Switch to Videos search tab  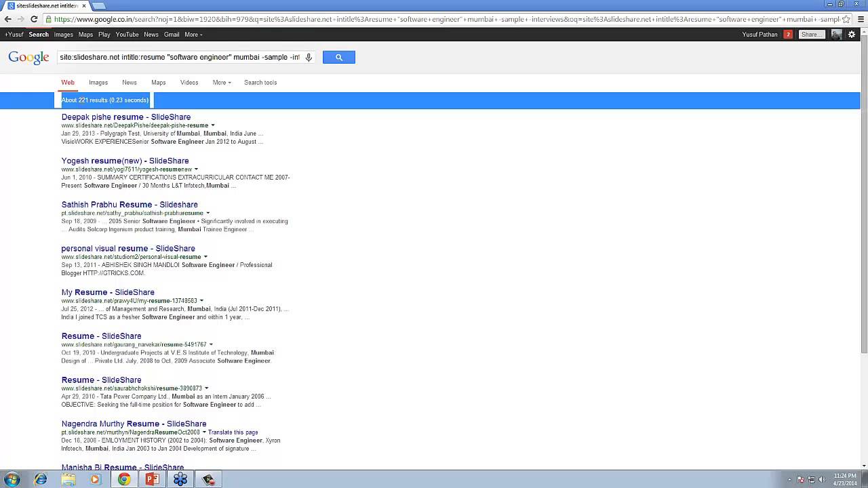(x=189, y=83)
